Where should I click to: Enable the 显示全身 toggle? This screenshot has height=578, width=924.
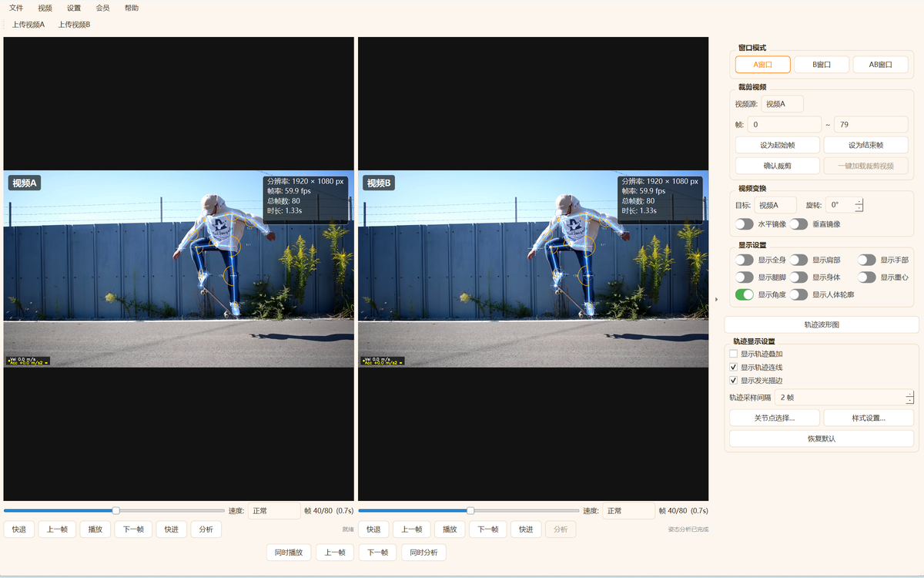pos(744,260)
